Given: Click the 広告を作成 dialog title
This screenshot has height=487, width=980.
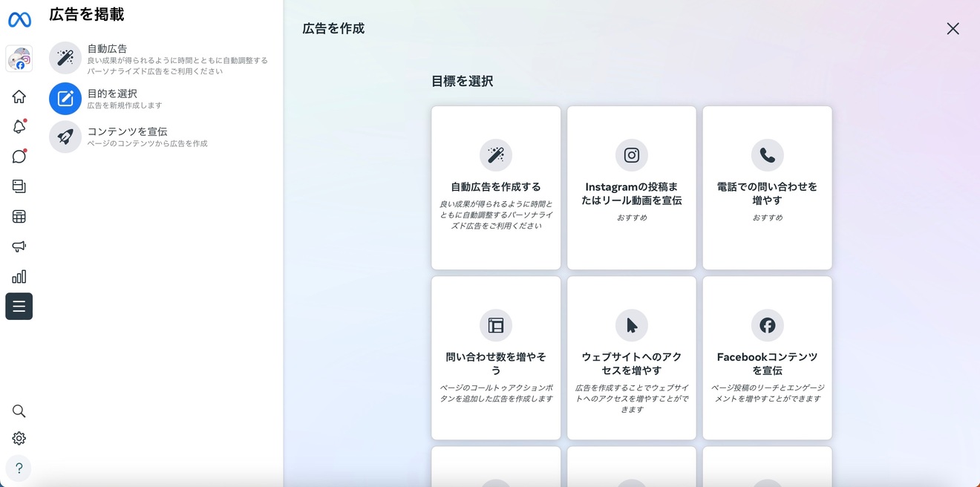Looking at the screenshot, I should pyautogui.click(x=333, y=29).
